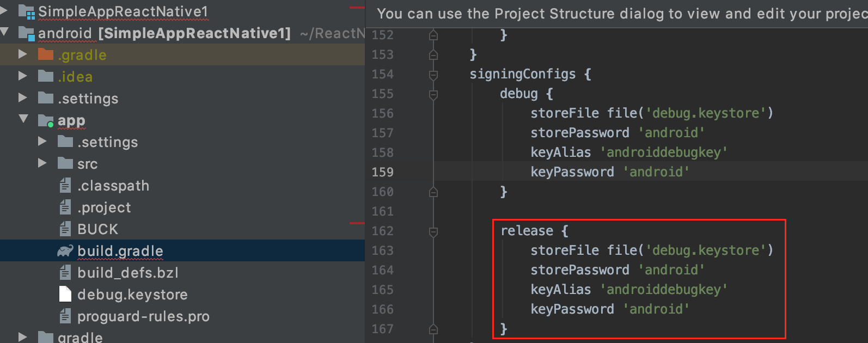Click the app module folder icon
The width and height of the screenshot is (868, 343).
[46, 120]
